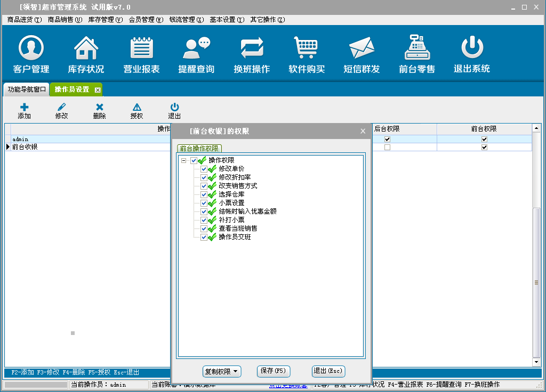
Task: Open 基本设置 menu
Action: pyautogui.click(x=227, y=20)
